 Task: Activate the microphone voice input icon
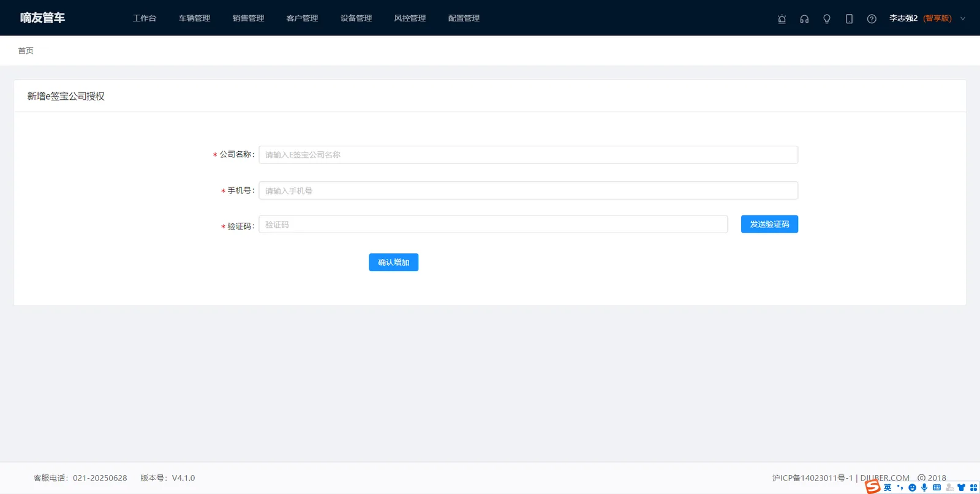click(x=924, y=488)
